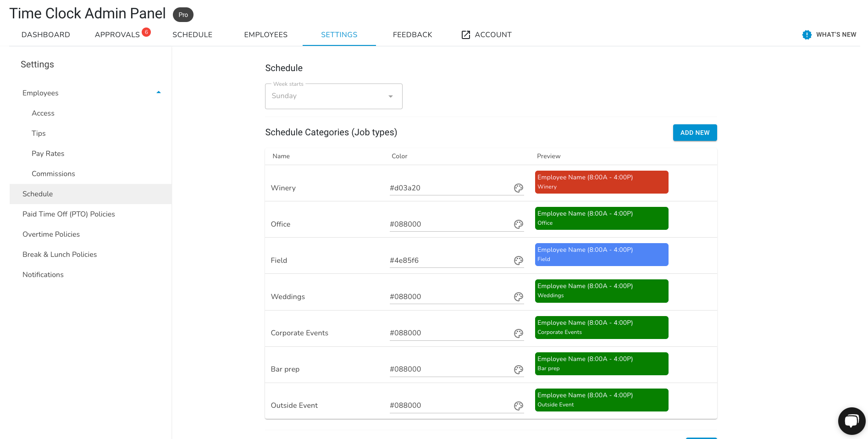Open color palette for Corporate Events category

coord(519,333)
